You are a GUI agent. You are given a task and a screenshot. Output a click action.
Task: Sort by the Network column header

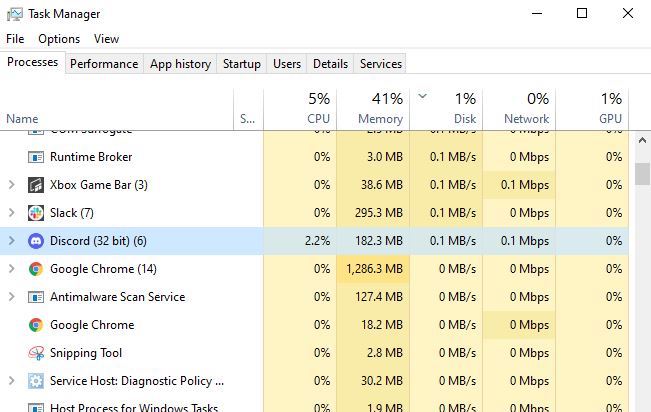coord(519,109)
